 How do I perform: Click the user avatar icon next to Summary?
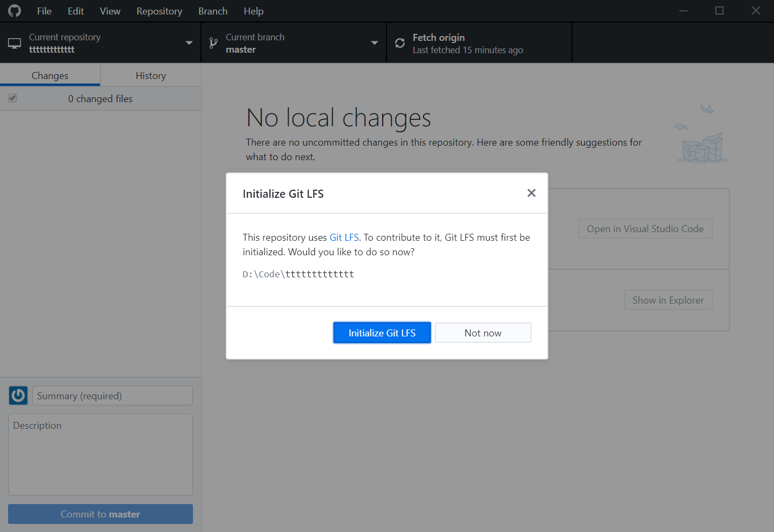[18, 396]
